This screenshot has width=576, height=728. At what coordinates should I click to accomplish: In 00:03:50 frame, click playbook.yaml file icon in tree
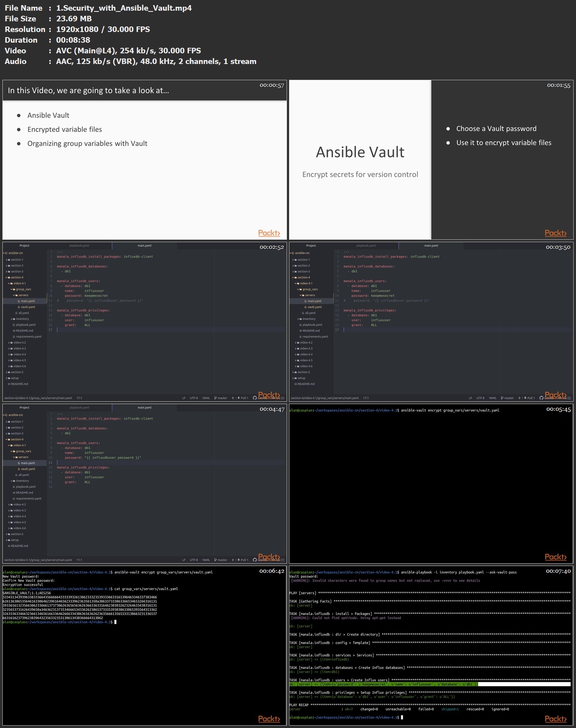[x=300, y=325]
